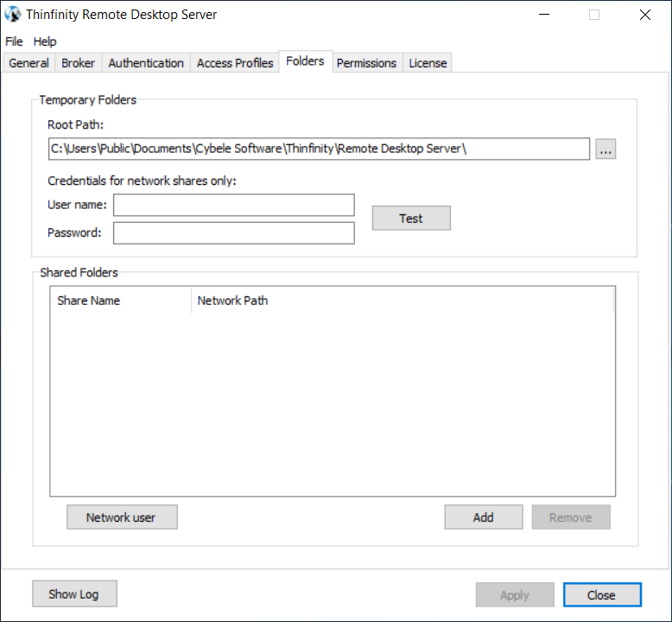The image size is (672, 622).
Task: Open the Permissions tab
Action: click(x=366, y=63)
